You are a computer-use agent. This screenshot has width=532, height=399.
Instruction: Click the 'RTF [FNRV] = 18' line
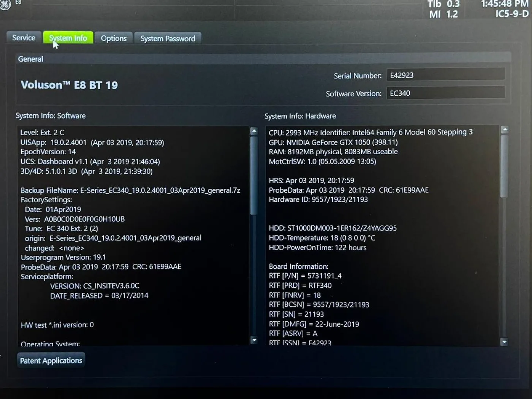(295, 295)
